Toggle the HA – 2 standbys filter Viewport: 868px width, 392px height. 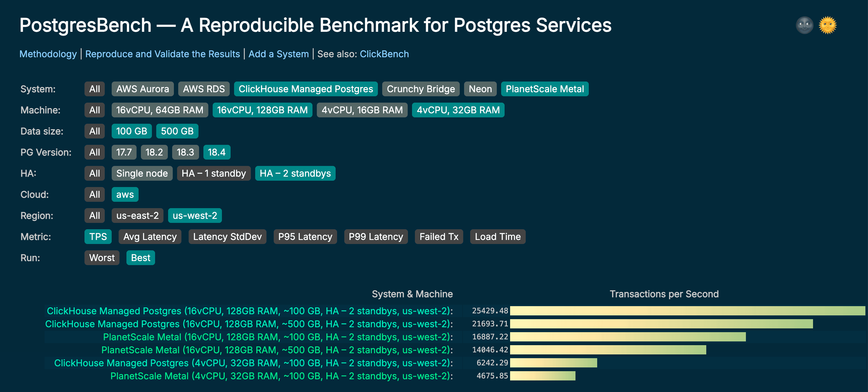coord(295,173)
